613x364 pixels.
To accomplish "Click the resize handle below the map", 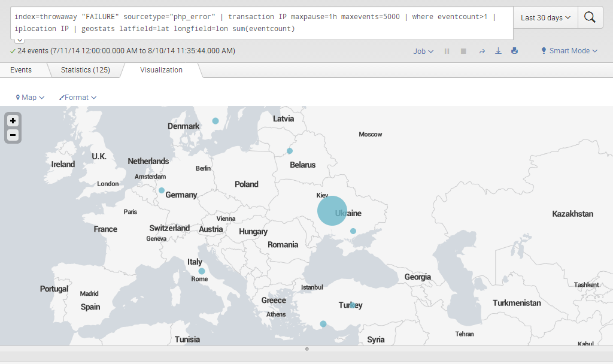I will (306, 348).
